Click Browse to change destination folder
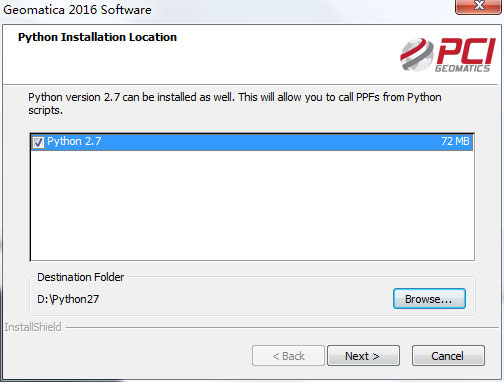The image size is (504, 382). pos(429,299)
